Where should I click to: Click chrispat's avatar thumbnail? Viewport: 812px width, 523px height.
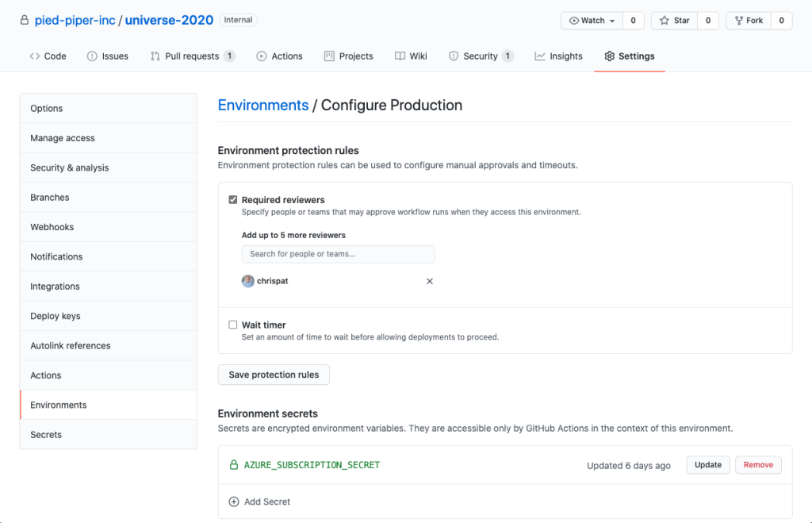tap(248, 281)
